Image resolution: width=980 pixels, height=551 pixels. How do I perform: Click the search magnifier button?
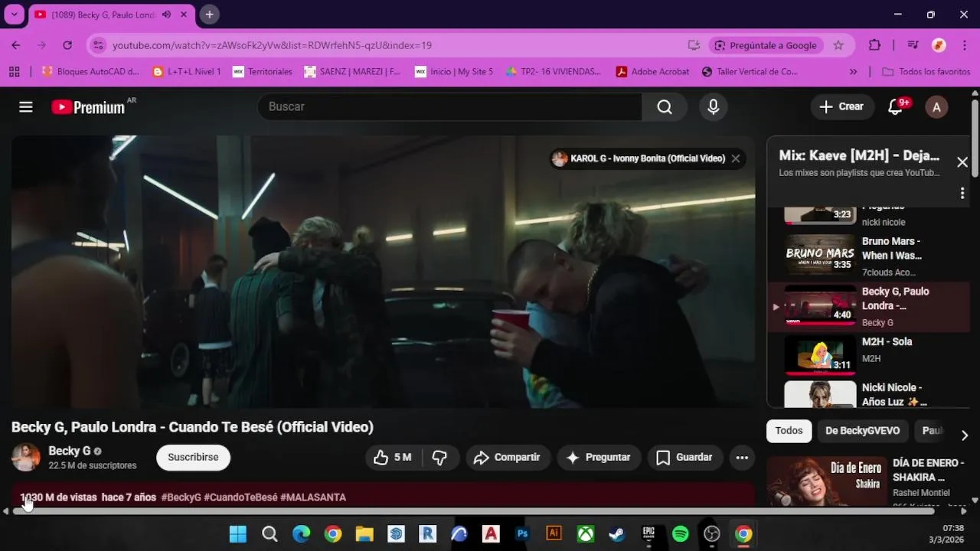tap(665, 107)
